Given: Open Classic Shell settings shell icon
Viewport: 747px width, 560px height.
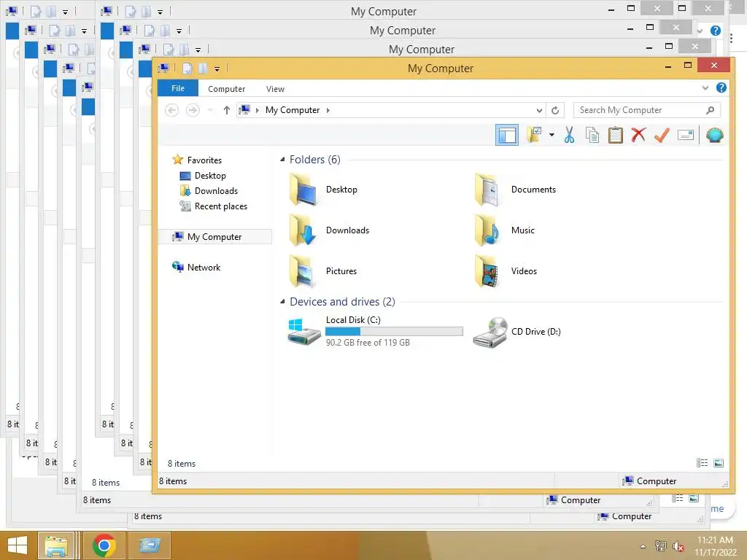Looking at the screenshot, I should click(x=715, y=135).
